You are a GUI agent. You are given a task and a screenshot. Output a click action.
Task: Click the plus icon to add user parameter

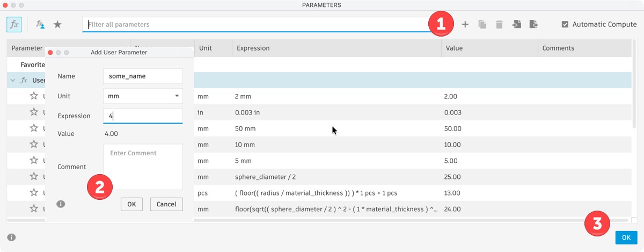point(465,25)
